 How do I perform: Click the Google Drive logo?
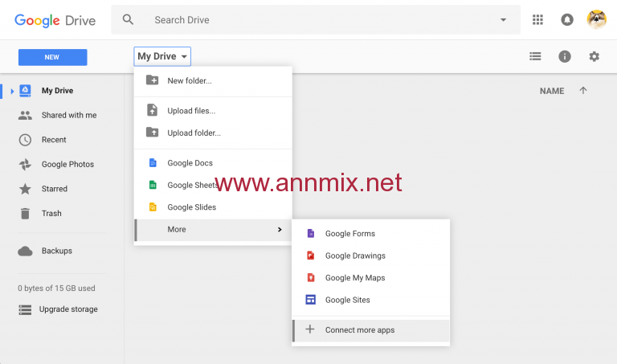click(x=55, y=20)
